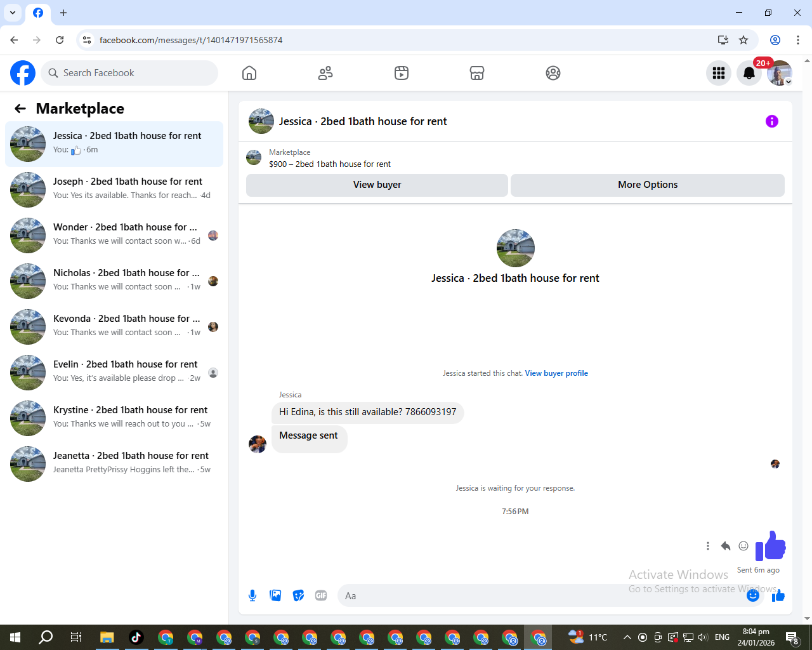This screenshot has height=650, width=812.
Task: Open the Facebook logo home link
Action: (23, 73)
